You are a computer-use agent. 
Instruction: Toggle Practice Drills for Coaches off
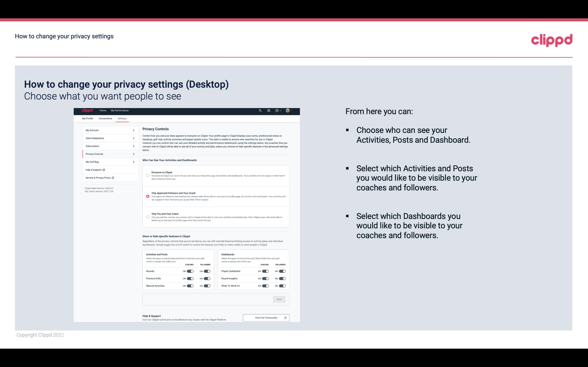tap(190, 278)
